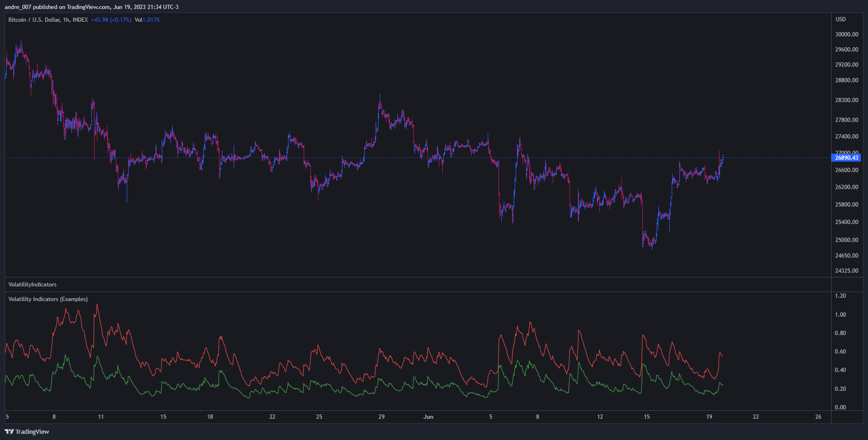
Task: Click the 25 date marker on time axis
Action: click(319, 417)
